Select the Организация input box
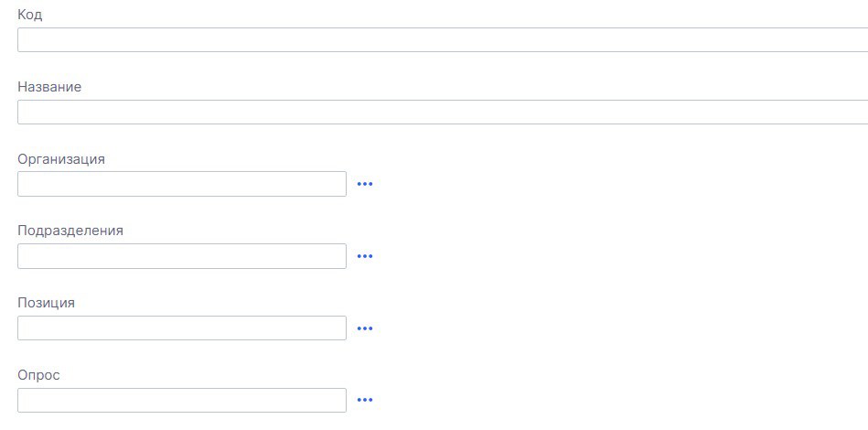This screenshot has height=430, width=868. coord(182,184)
